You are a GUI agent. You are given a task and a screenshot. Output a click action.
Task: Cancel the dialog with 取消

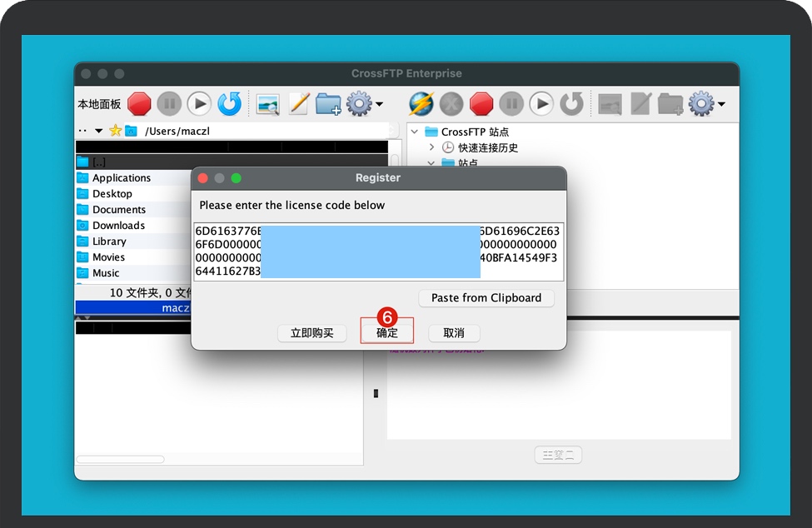[454, 333]
